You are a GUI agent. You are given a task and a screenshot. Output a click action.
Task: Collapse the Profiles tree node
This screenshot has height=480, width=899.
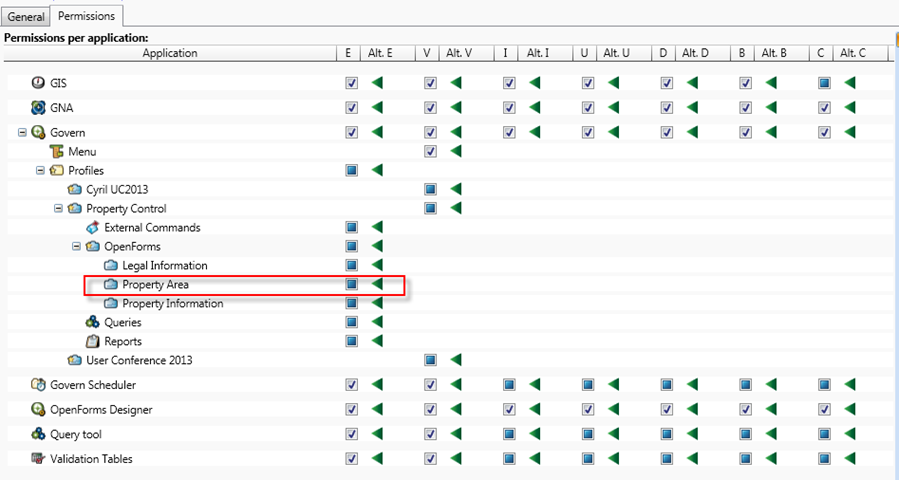tap(40, 170)
